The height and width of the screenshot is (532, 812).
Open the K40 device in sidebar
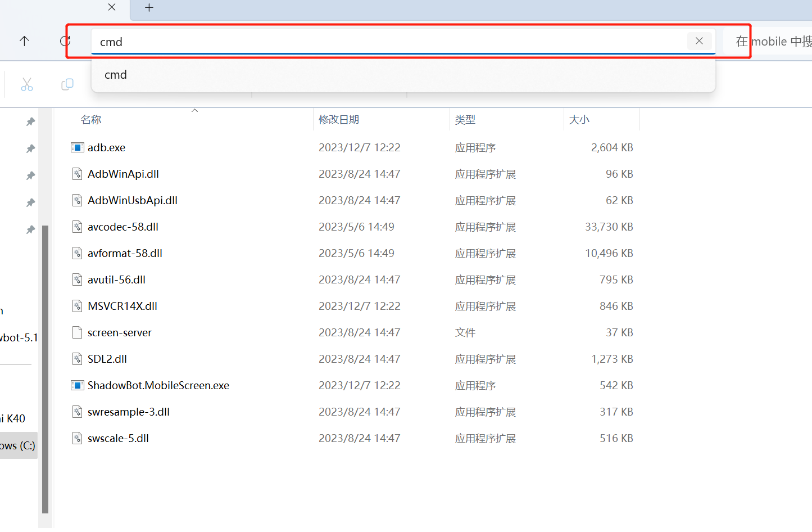[13, 418]
